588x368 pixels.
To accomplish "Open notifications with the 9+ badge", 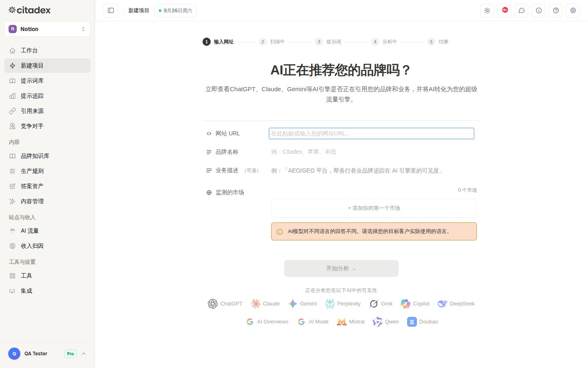I will click(504, 11).
